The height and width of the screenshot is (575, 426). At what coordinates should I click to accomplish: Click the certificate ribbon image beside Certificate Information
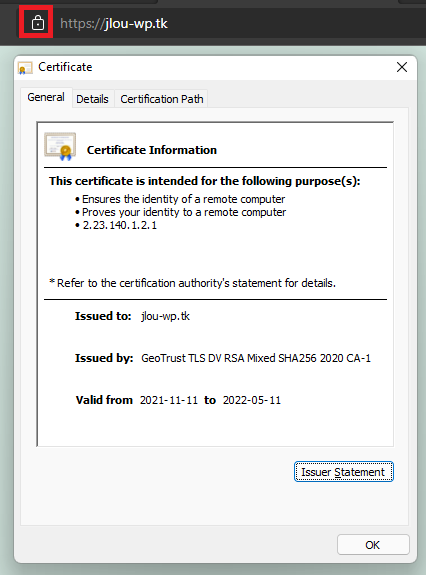click(60, 147)
